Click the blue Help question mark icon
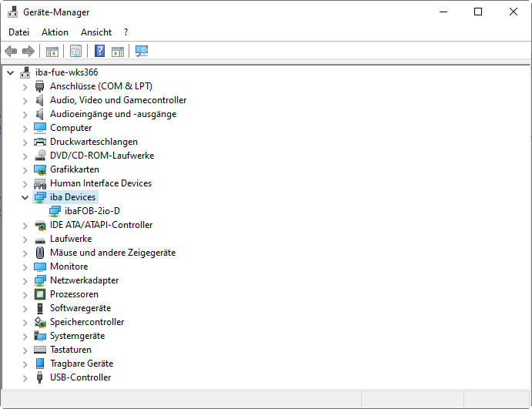 pyautogui.click(x=99, y=52)
